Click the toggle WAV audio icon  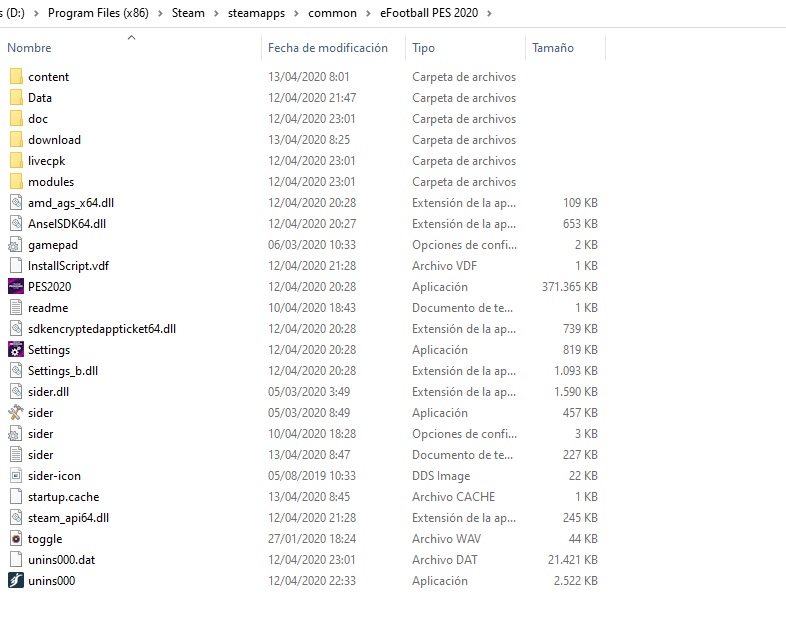(16, 539)
